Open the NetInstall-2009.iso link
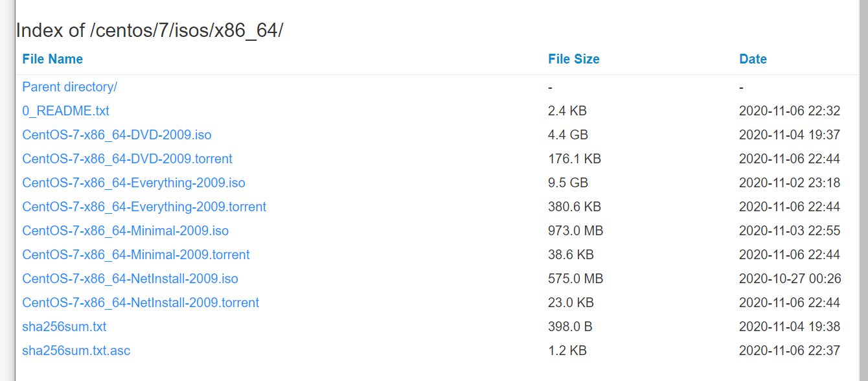The height and width of the screenshot is (381, 868). (130, 279)
